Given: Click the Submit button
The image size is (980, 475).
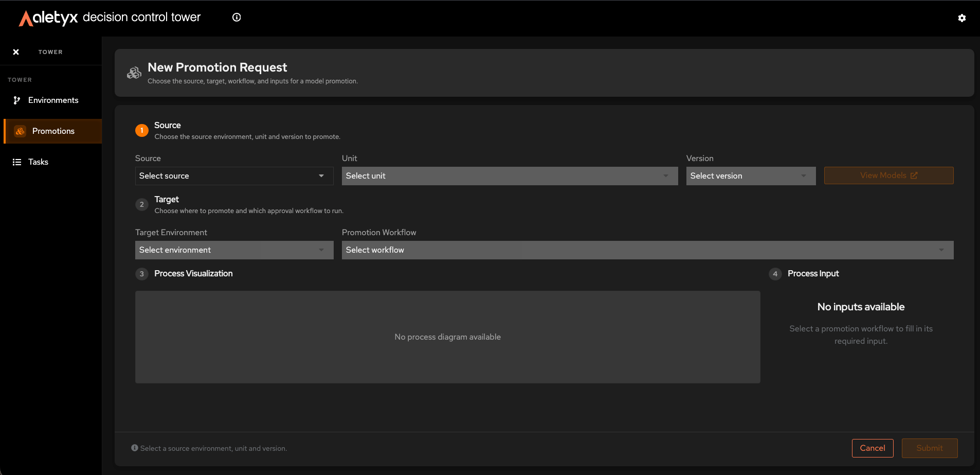Looking at the screenshot, I should click(x=930, y=448).
